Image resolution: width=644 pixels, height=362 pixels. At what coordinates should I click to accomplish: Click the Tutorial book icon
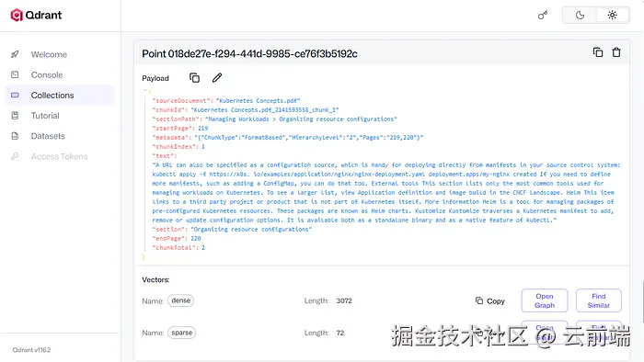tap(15, 116)
